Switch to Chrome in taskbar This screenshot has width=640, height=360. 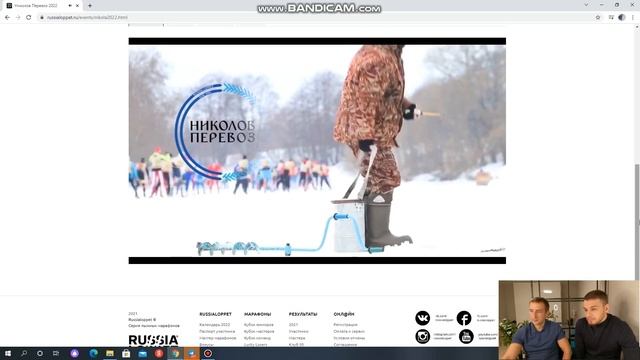click(175, 353)
